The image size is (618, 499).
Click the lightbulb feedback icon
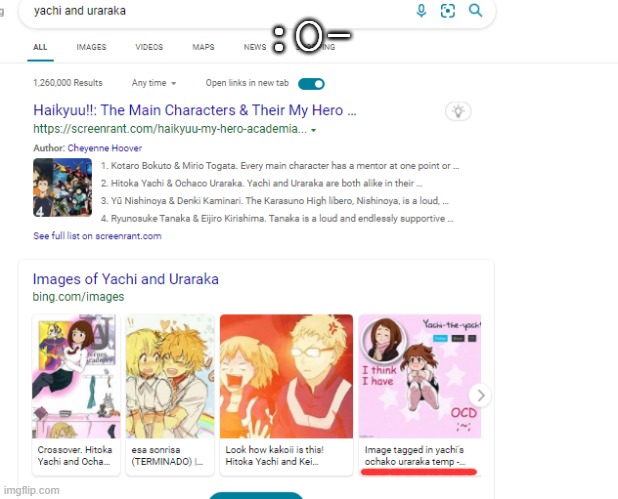tap(458, 111)
